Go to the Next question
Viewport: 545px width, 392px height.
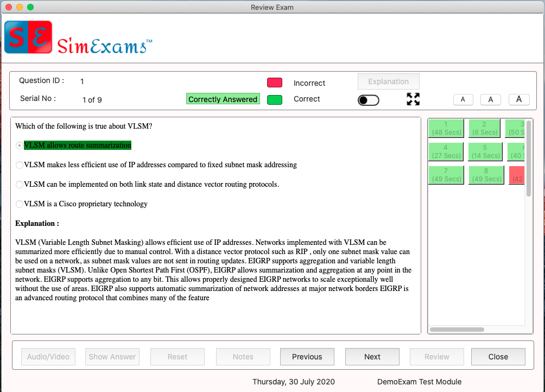pyautogui.click(x=372, y=357)
